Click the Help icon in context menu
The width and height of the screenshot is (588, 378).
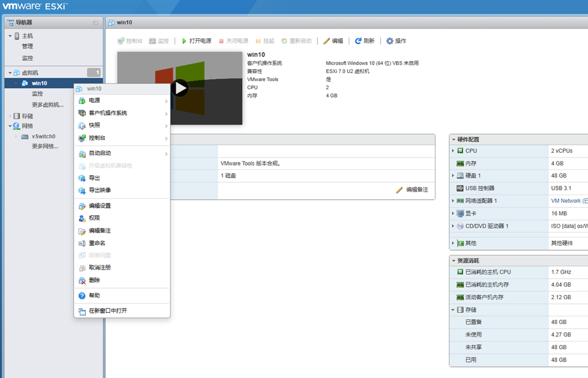point(82,296)
